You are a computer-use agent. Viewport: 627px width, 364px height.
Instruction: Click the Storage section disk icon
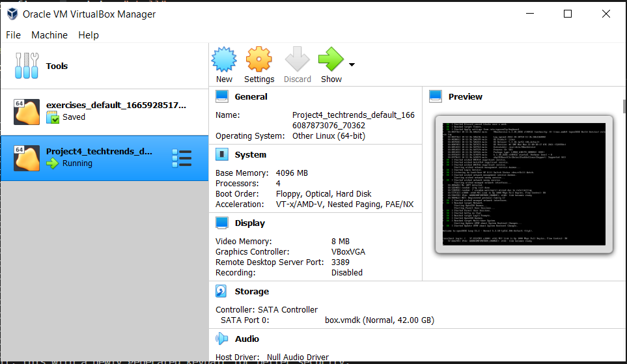tap(221, 291)
